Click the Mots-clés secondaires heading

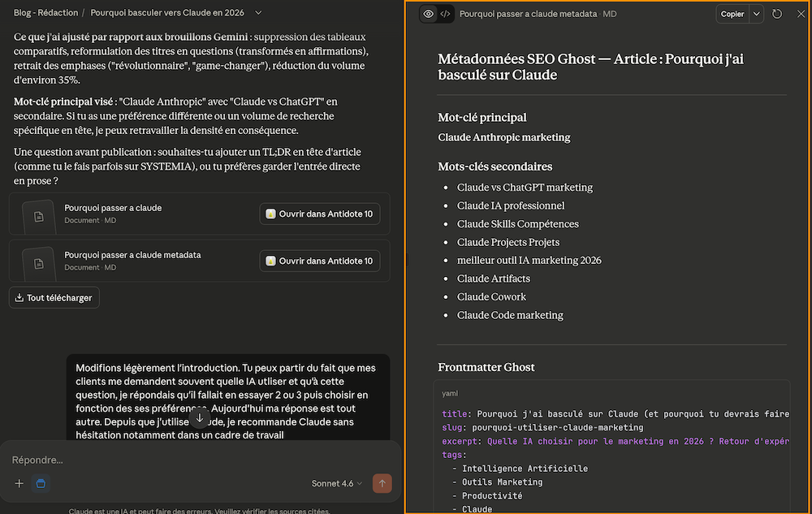pyautogui.click(x=495, y=166)
